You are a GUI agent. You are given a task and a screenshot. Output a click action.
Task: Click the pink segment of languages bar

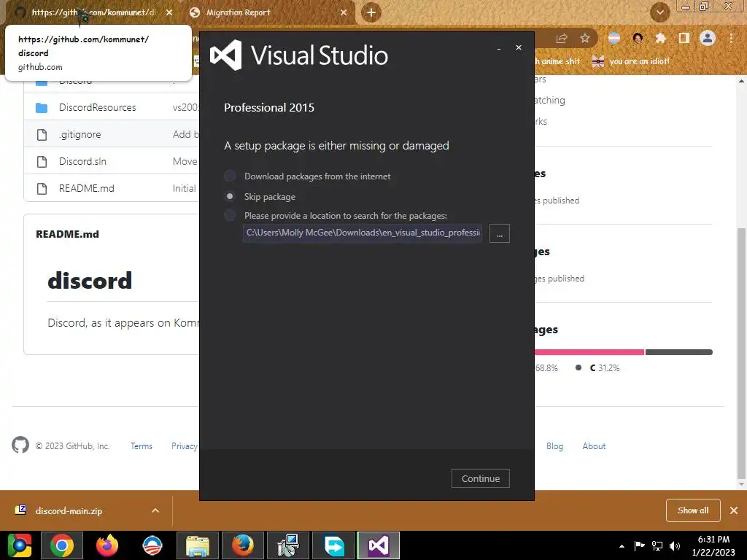[x=589, y=352]
